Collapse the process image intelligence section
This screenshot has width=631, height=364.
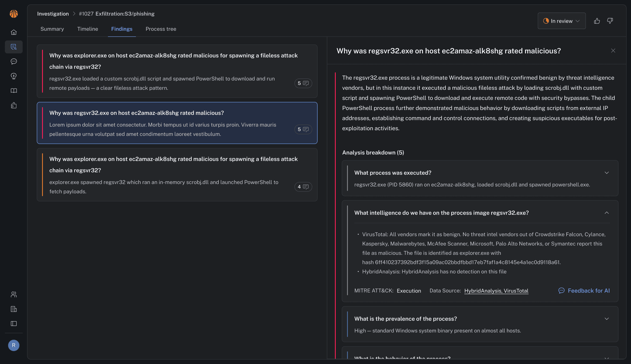(x=607, y=213)
